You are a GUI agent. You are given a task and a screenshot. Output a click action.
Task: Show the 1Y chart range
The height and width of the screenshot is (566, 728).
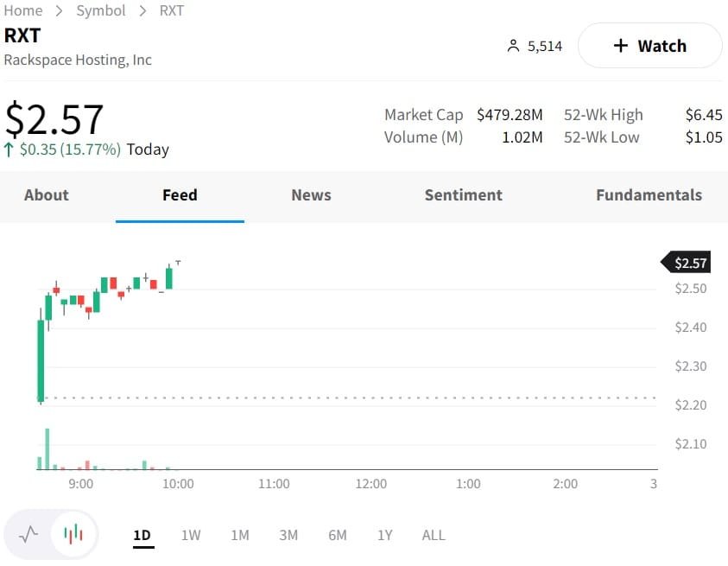click(384, 535)
